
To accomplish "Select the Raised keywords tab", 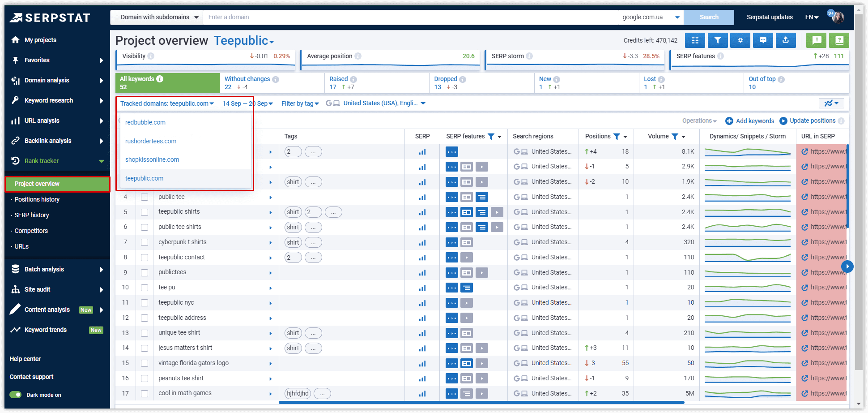I will tap(377, 83).
